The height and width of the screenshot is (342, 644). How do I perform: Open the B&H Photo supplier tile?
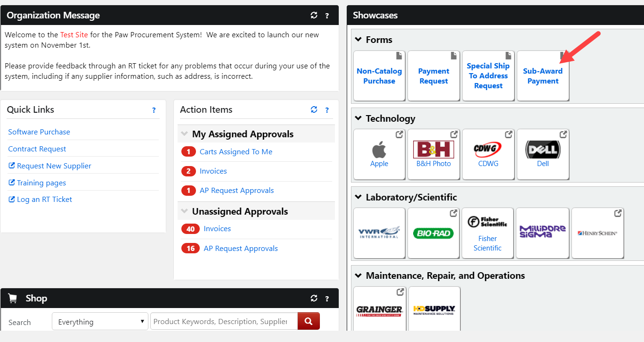[433, 154]
